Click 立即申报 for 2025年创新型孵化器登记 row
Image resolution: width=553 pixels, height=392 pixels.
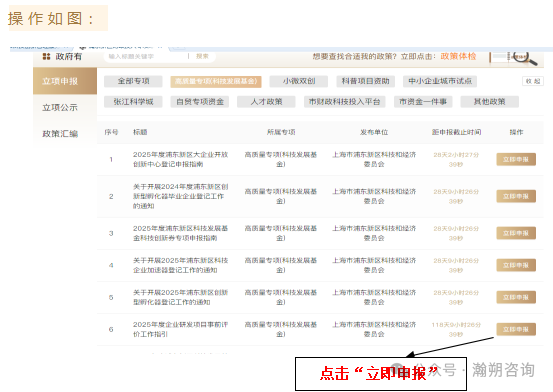click(x=516, y=297)
